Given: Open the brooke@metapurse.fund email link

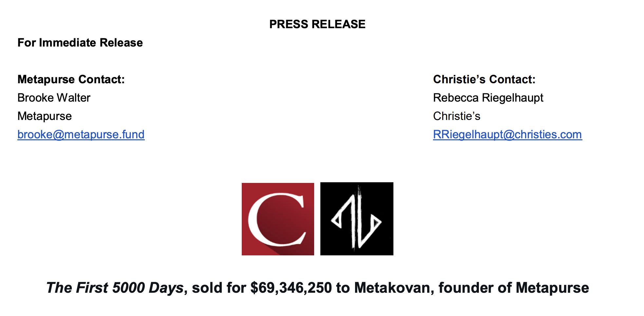Looking at the screenshot, I should pos(81,134).
